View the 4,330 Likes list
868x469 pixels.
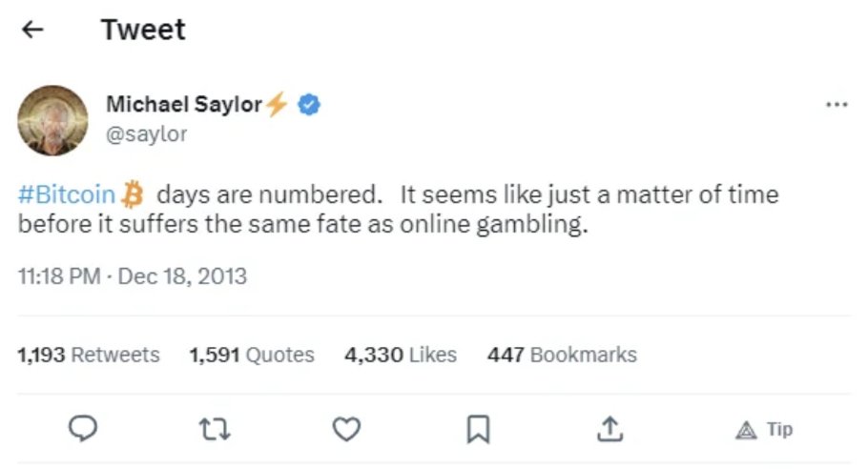pyautogui.click(x=401, y=355)
